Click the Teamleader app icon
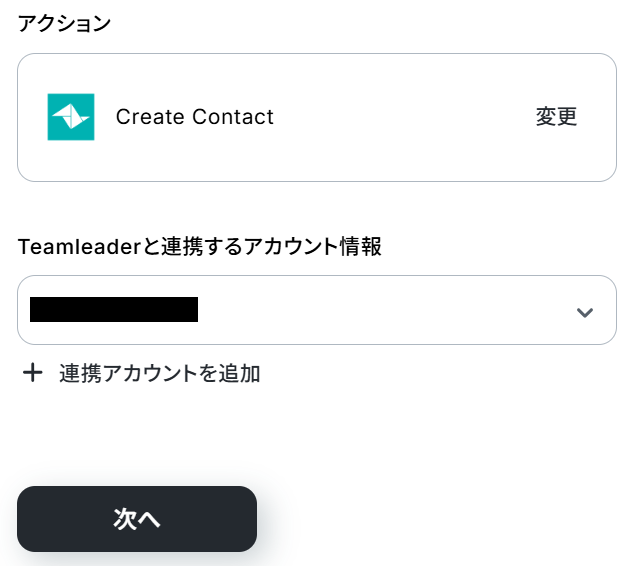This screenshot has height=566, width=631. [x=71, y=117]
